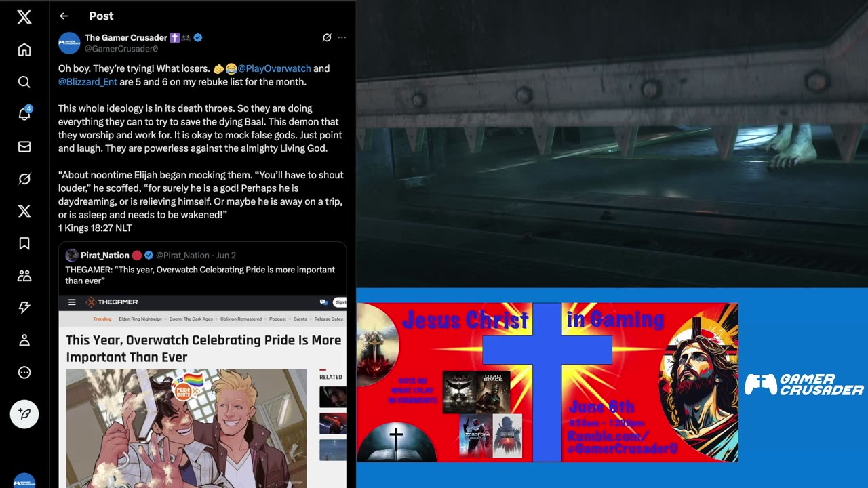Click the Grok icon on the post header
The width and height of the screenshot is (868, 488).
327,38
